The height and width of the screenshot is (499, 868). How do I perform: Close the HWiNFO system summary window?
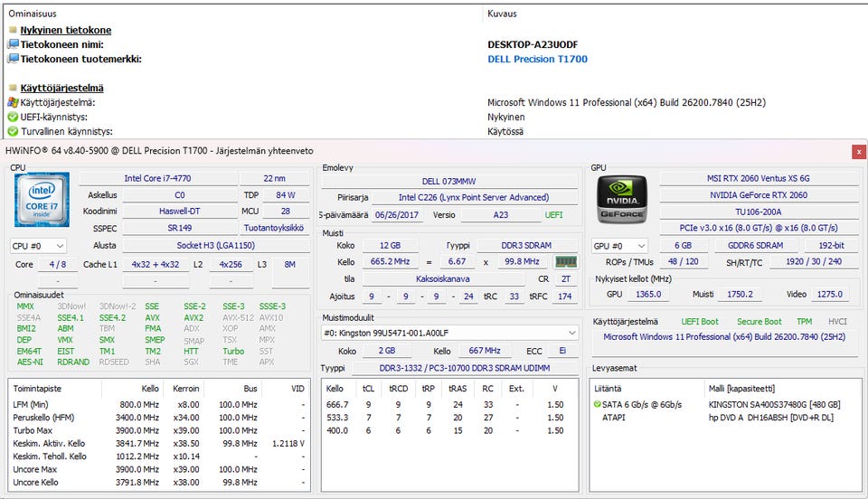pyautogui.click(x=858, y=151)
